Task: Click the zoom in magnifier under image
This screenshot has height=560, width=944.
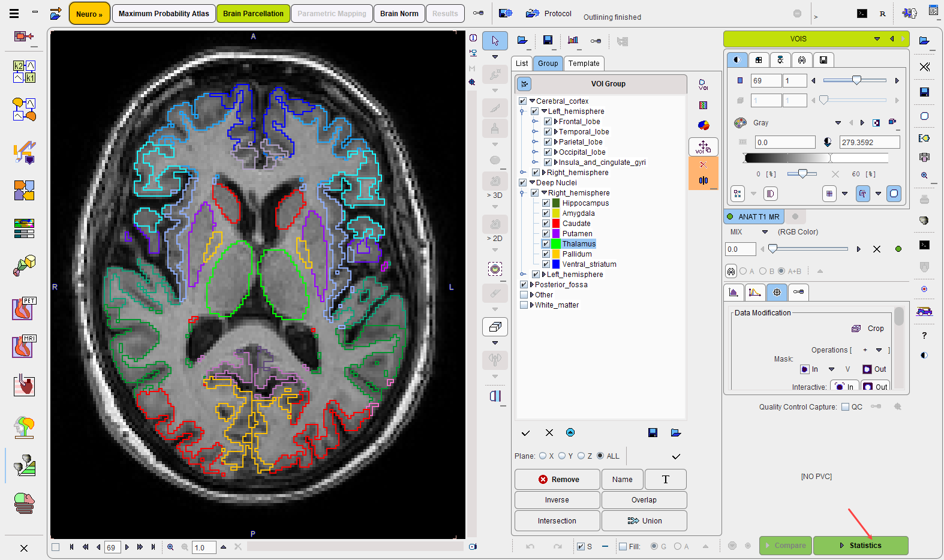Action: point(170,547)
